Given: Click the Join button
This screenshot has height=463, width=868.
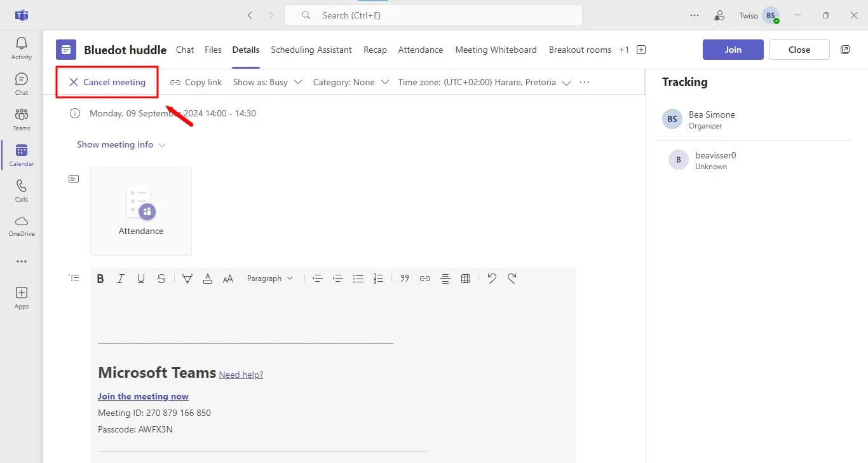Looking at the screenshot, I should (733, 50).
